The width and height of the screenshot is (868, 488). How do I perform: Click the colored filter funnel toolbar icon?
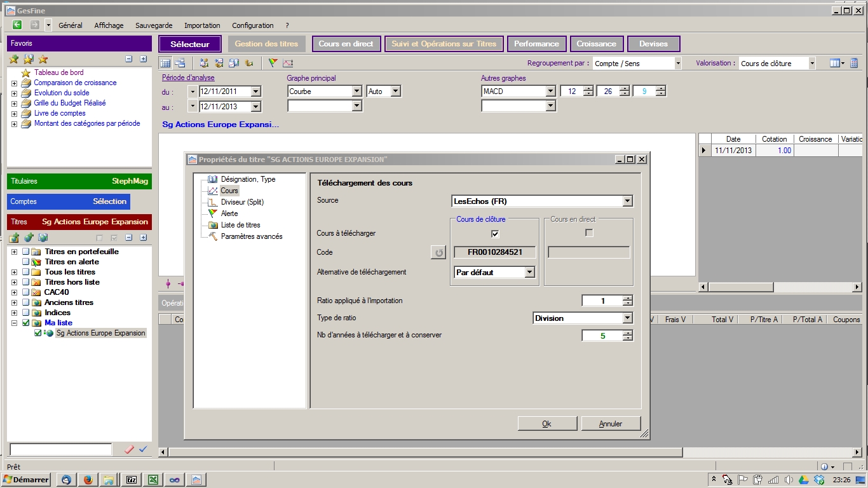click(x=273, y=63)
